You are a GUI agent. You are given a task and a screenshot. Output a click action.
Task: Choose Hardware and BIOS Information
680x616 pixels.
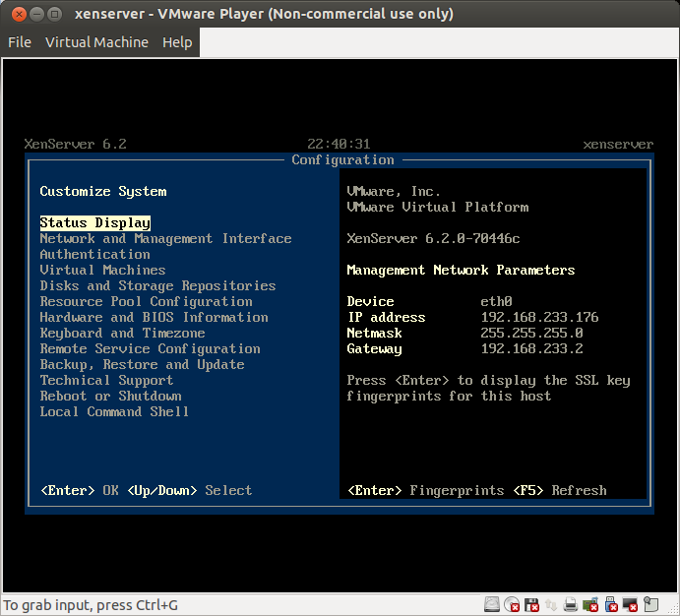(154, 317)
